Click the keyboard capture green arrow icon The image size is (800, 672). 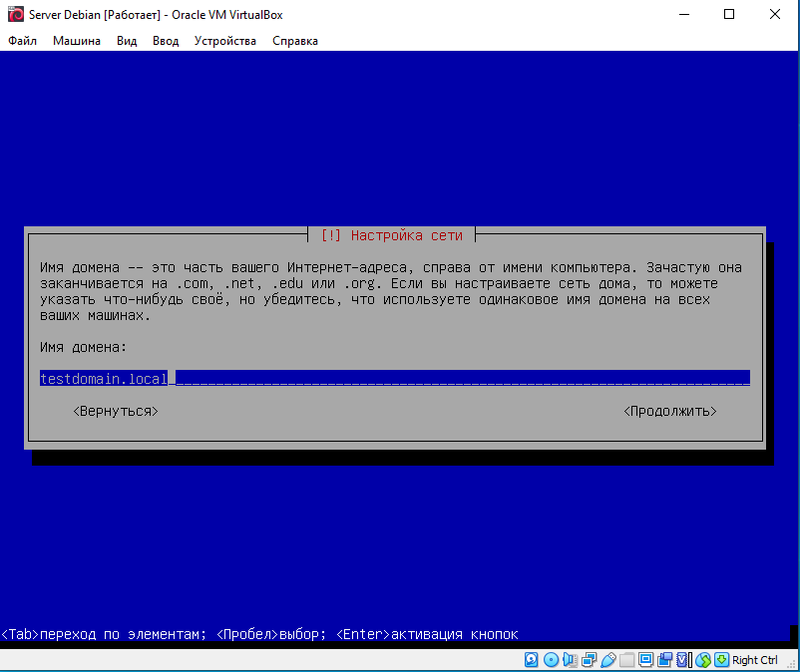721,660
